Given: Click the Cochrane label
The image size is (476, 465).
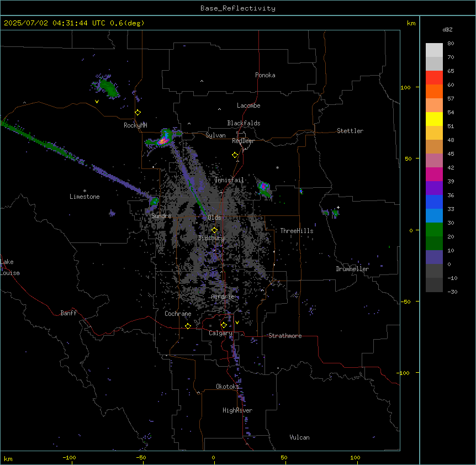Looking at the screenshot, I should [x=178, y=314].
